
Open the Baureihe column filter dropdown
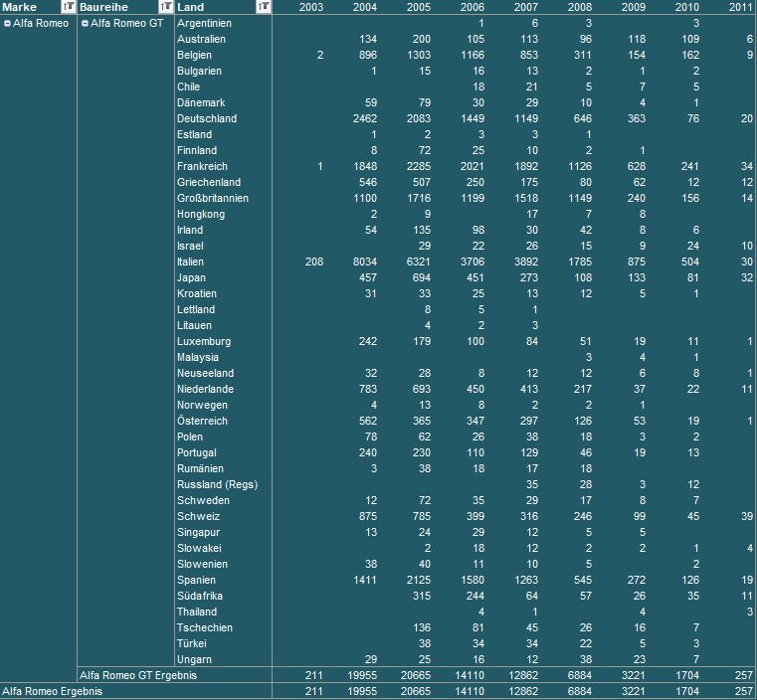(165, 7)
